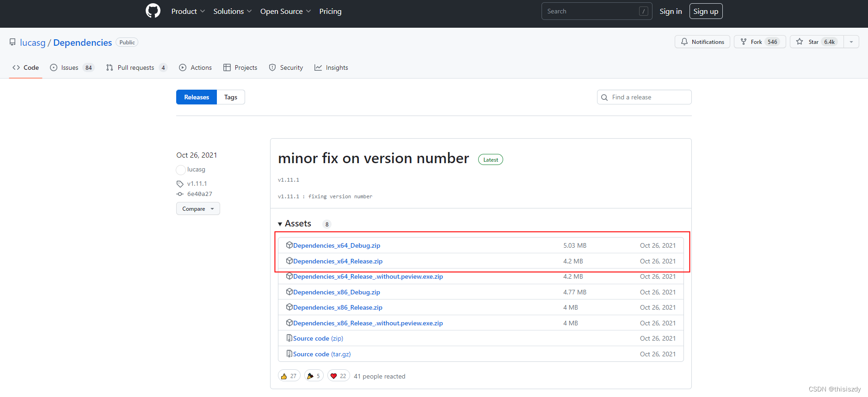Download Dependencies_x86_Release_.without.peview.exe.zip

click(x=368, y=323)
